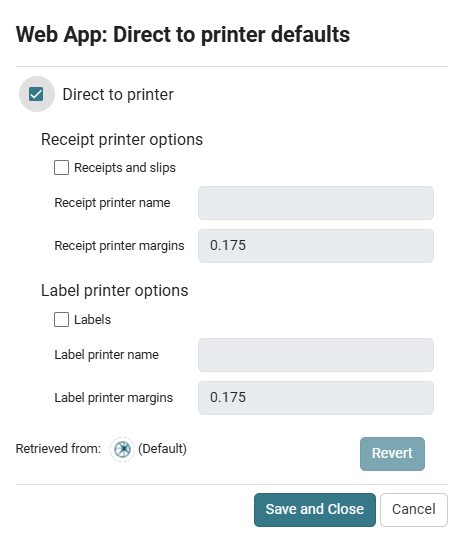The height and width of the screenshot is (537, 461).
Task: Click the Revert button
Action: click(392, 453)
